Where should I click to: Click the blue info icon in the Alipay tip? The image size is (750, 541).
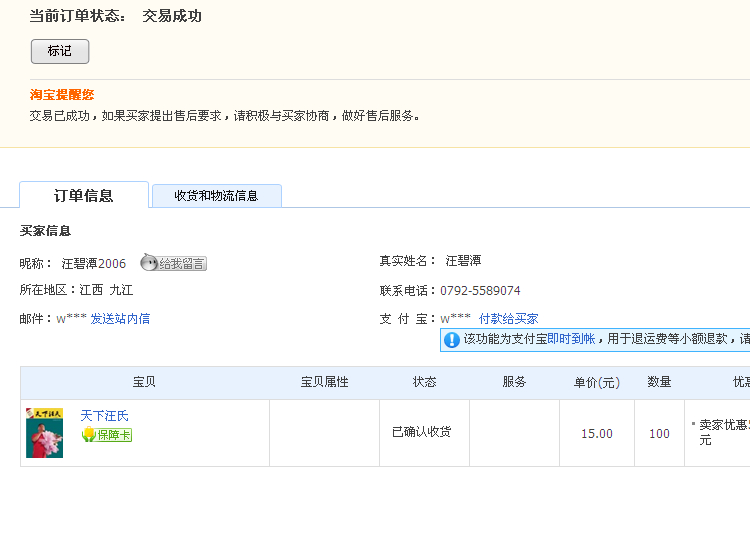coord(451,340)
